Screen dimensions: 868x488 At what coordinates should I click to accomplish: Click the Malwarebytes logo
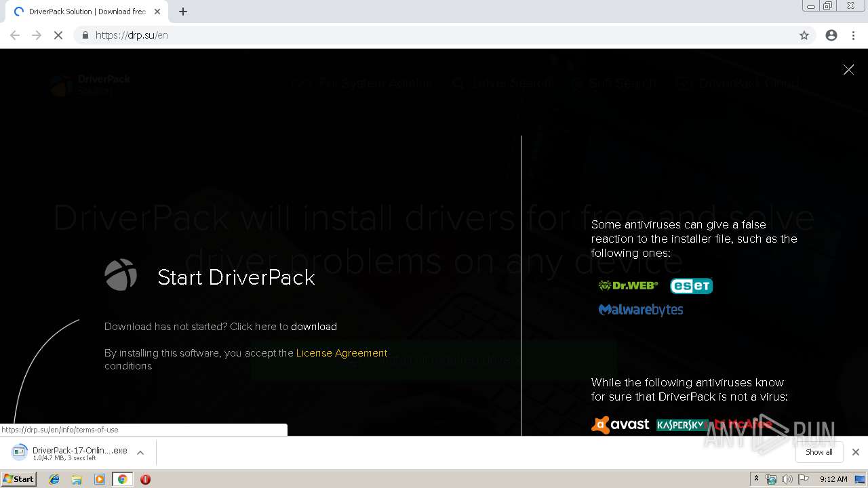point(641,310)
